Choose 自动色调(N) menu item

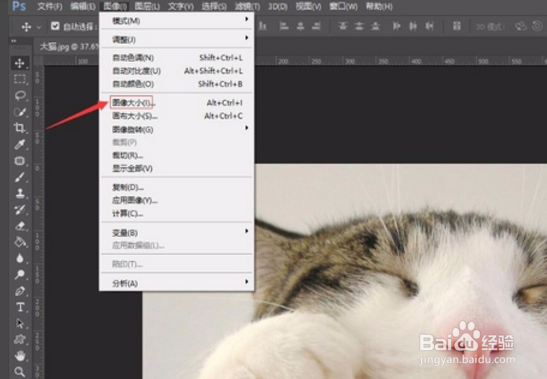177,58
